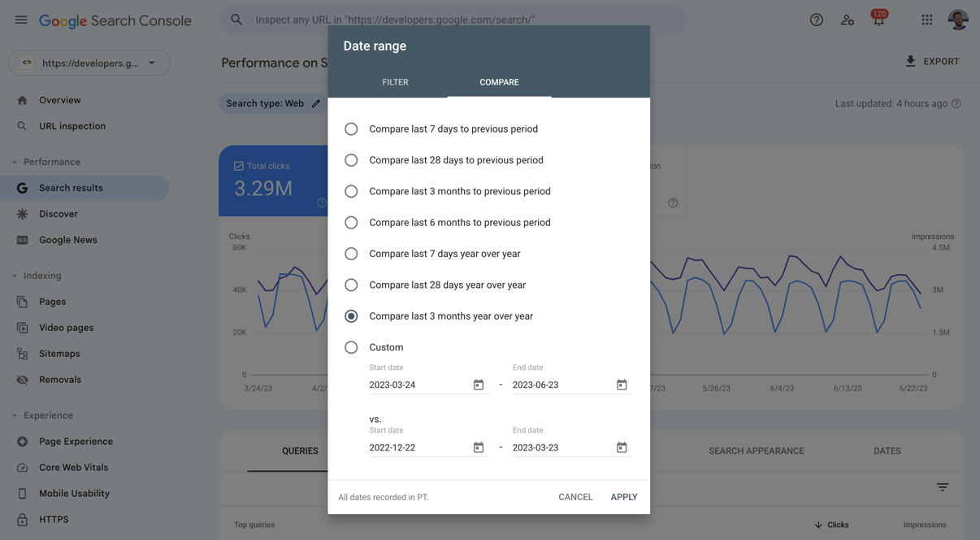Click the Export download icon
980x540 pixels.
coord(910,61)
